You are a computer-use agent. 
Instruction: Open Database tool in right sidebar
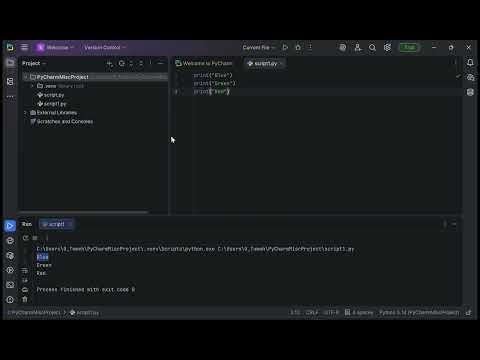point(470,92)
